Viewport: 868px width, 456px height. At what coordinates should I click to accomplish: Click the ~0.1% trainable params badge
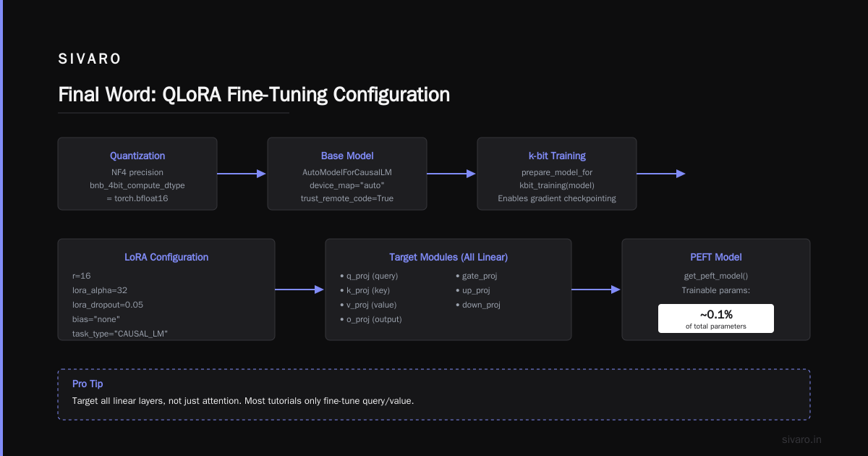coord(716,318)
